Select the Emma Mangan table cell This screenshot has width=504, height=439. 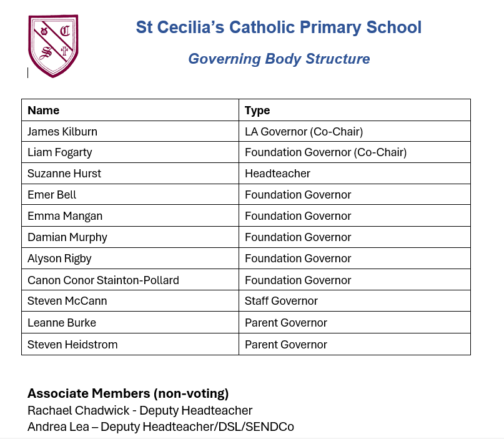click(x=65, y=216)
